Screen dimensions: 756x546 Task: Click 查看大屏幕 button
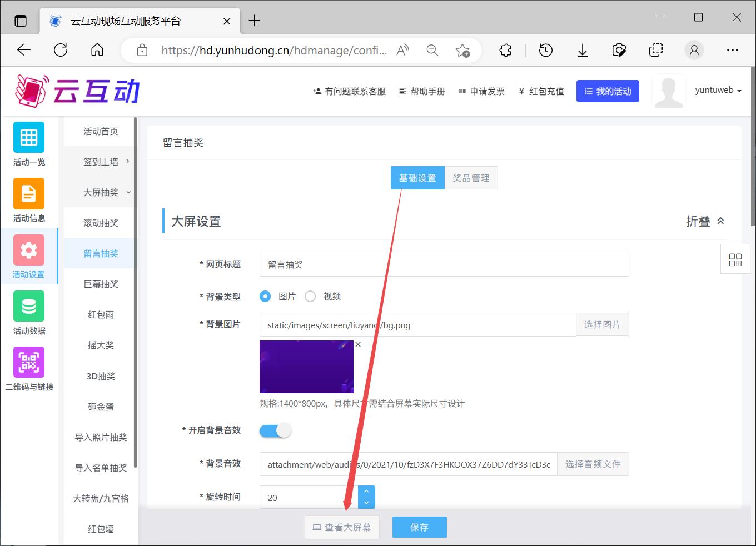342,527
